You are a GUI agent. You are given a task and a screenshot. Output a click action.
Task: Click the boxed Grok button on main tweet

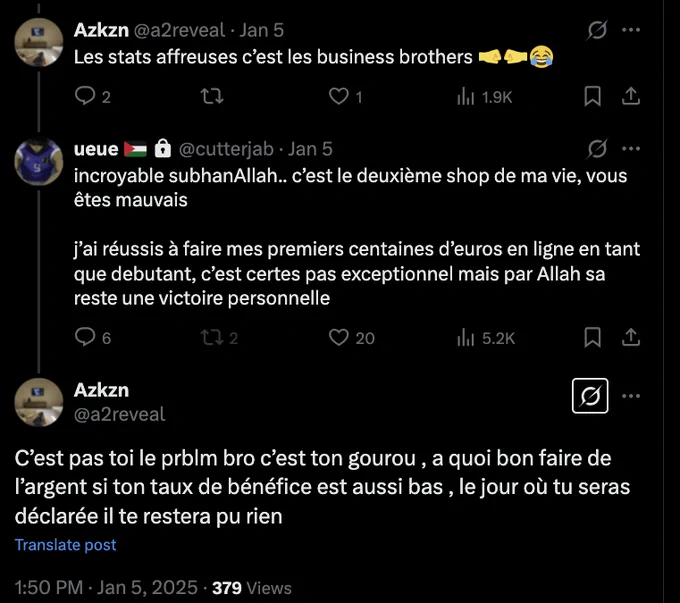coord(590,396)
